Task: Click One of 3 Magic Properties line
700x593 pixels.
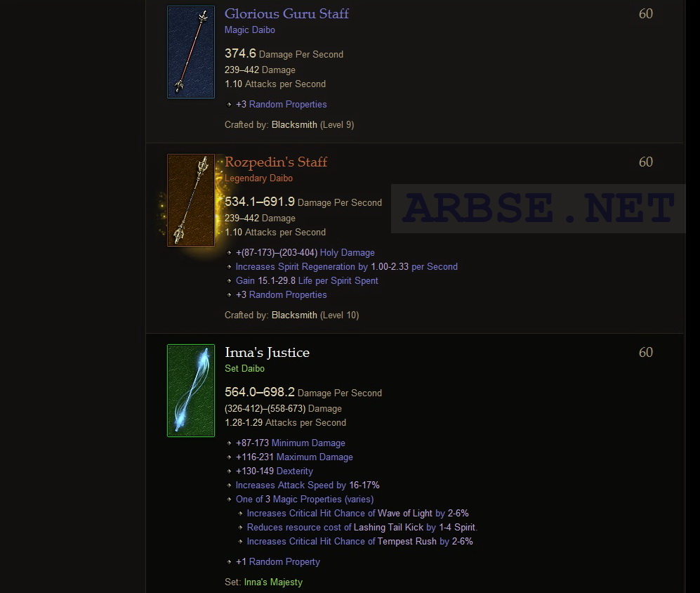Action: tap(305, 499)
